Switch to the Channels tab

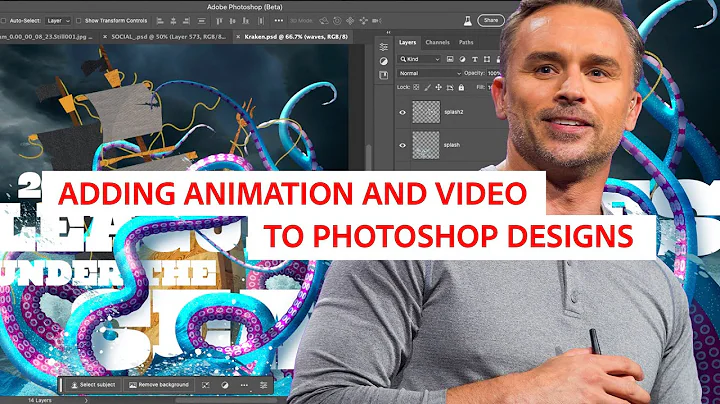(x=437, y=42)
